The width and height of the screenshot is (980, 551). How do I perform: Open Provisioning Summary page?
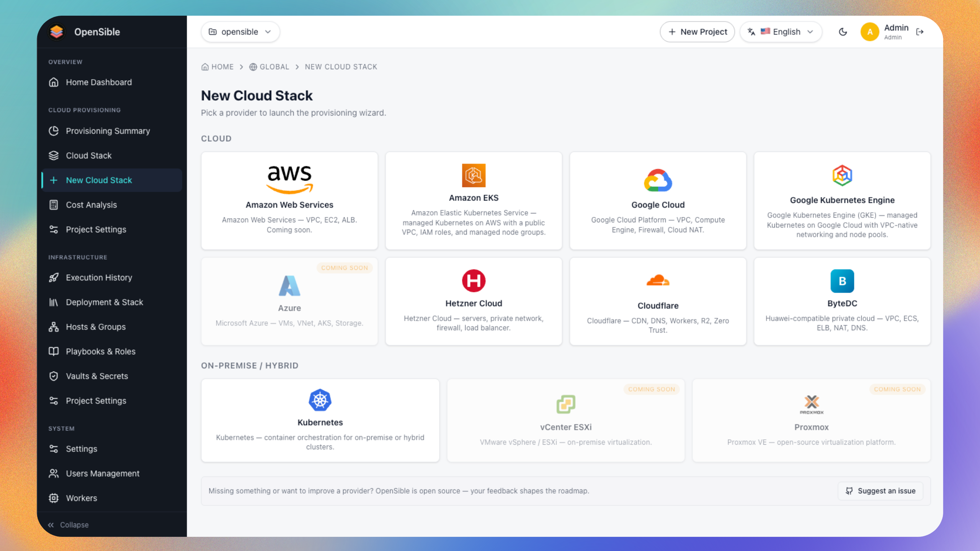coord(111,131)
